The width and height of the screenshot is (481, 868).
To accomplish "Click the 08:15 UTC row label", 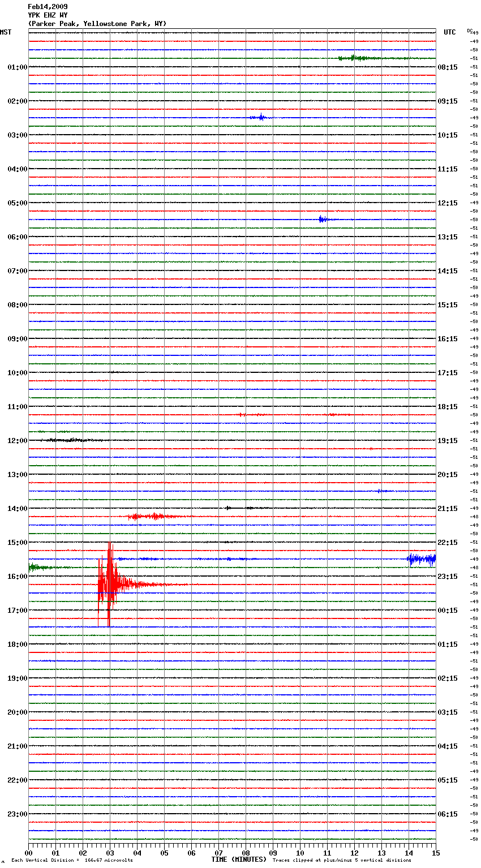I will click(x=448, y=67).
